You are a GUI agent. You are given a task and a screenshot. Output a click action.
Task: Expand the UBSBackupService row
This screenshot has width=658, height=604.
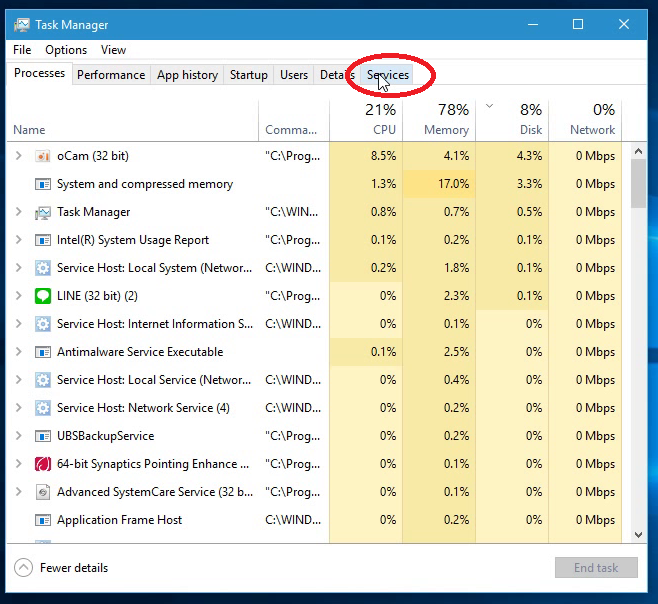pos(18,436)
